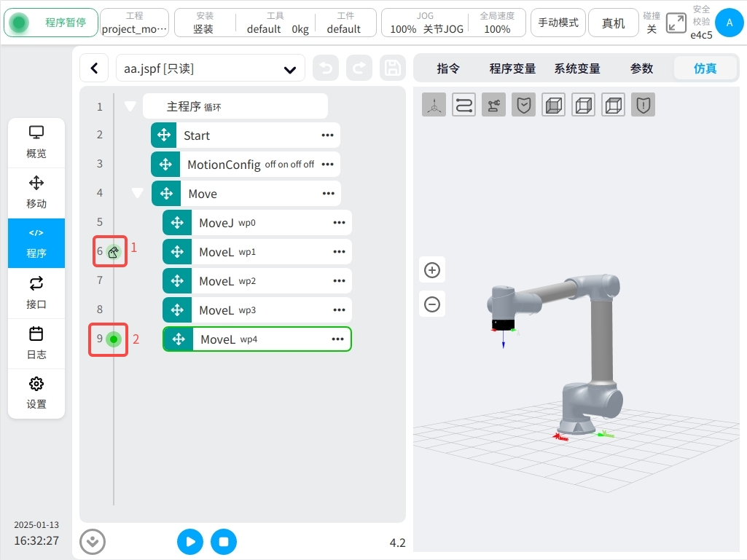This screenshot has width=747, height=560.
Task: Click the save program icon
Action: click(393, 68)
